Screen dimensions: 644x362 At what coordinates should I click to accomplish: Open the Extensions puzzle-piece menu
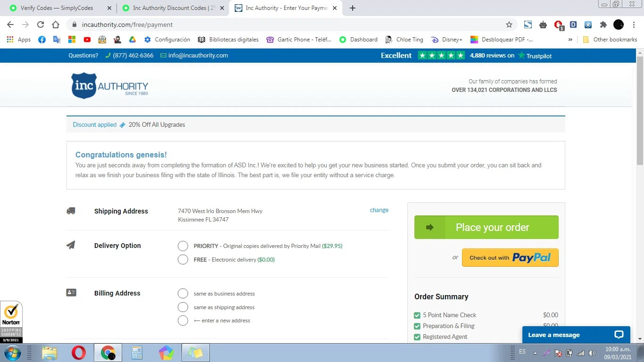coord(603,25)
